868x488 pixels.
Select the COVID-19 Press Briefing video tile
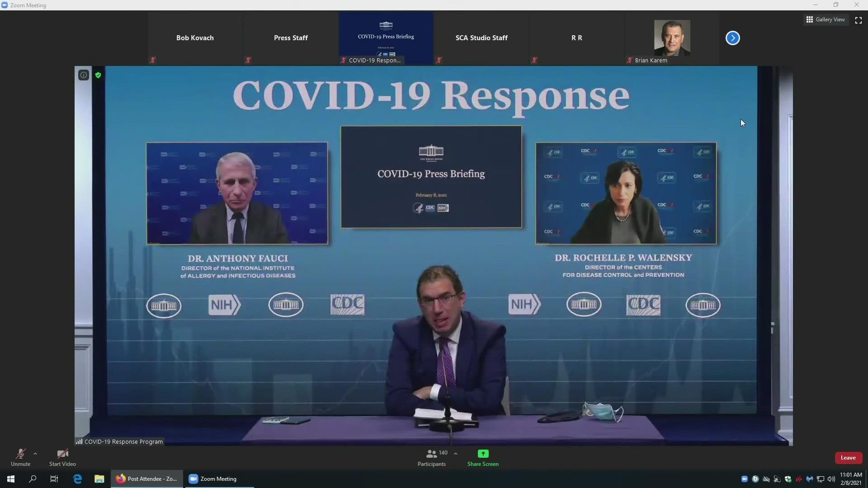pos(386,38)
